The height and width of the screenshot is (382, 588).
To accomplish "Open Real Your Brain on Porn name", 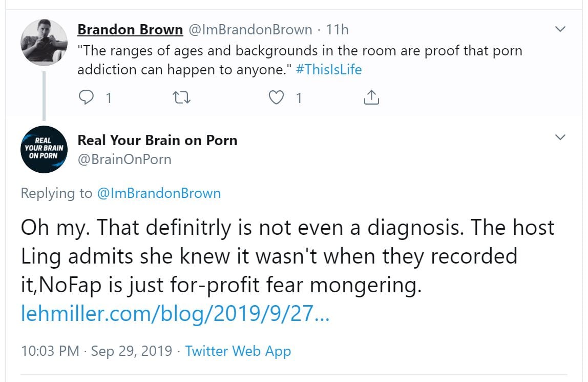I will [x=157, y=140].
